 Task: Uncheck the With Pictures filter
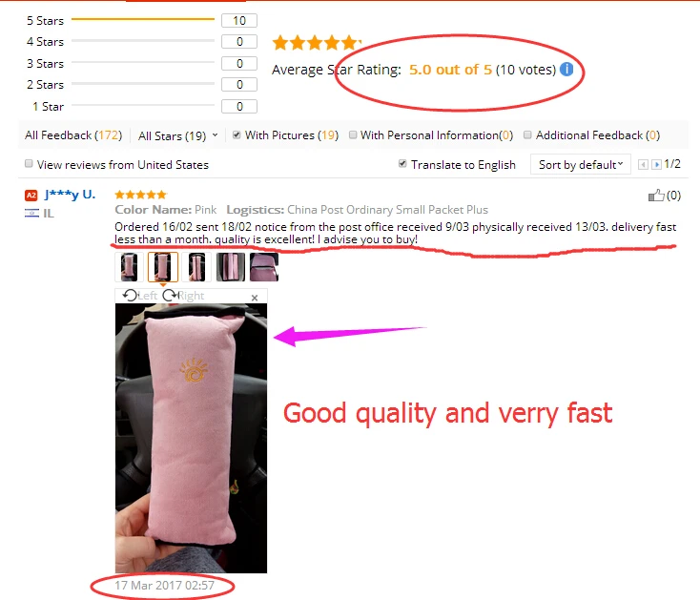point(237,134)
